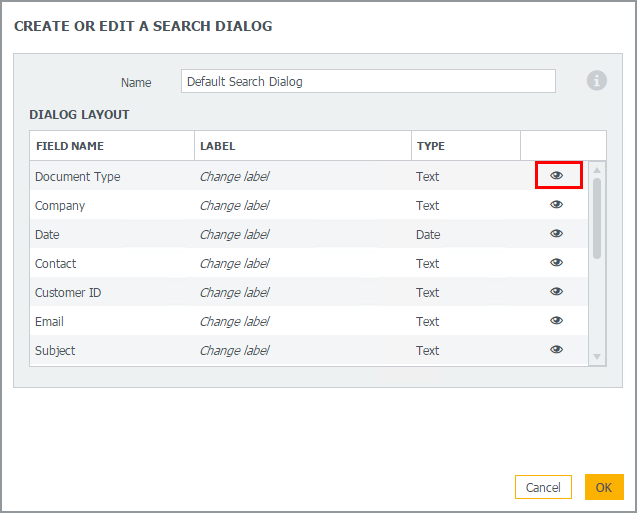637x513 pixels.
Task: Hide the Company field with eye icon
Action: (x=557, y=205)
